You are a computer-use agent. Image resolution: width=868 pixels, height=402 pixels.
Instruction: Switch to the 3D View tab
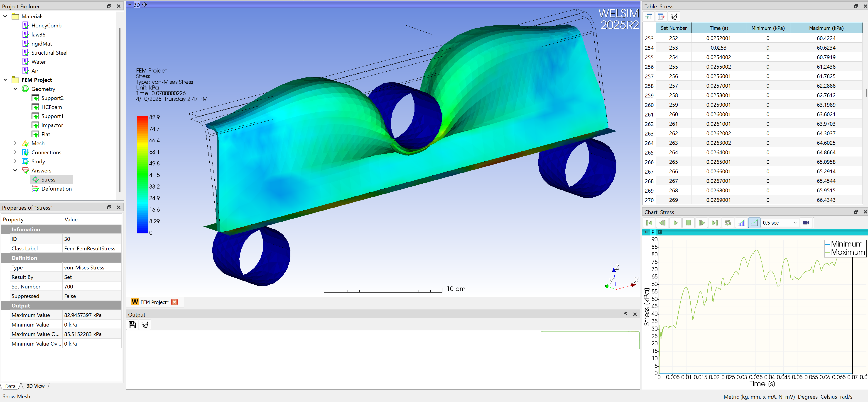coord(35,386)
